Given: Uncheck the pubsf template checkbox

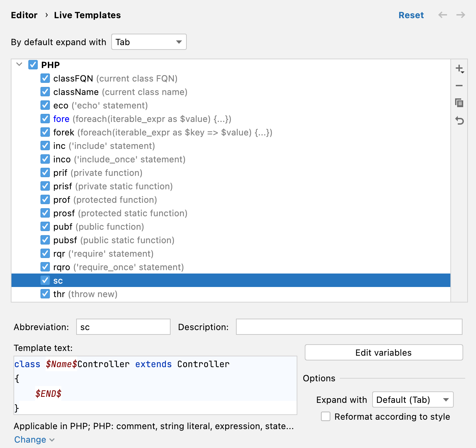Looking at the screenshot, I should (45, 240).
